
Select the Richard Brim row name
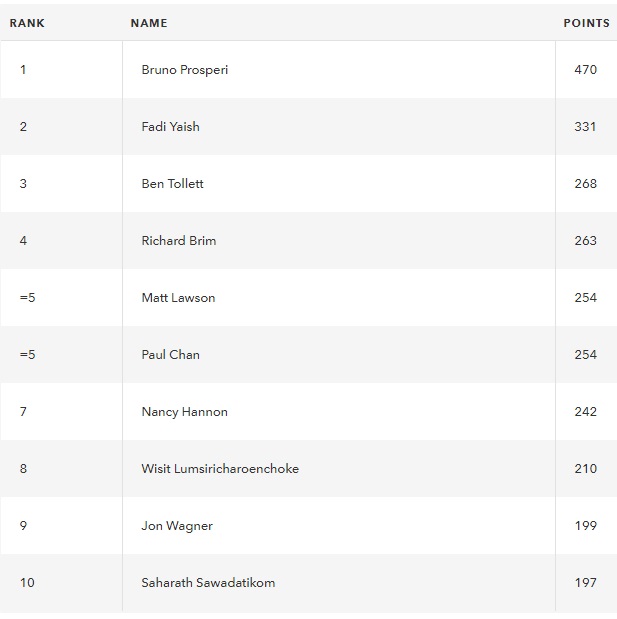[179, 240]
